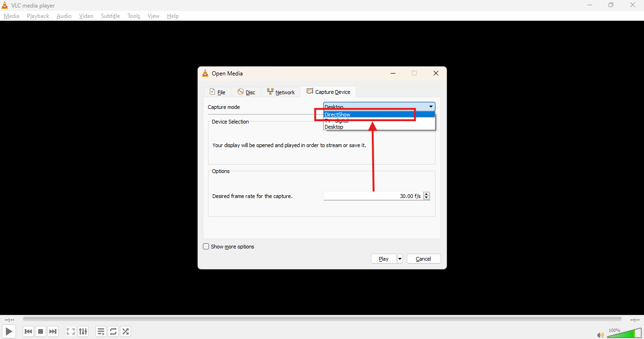Set volume on the green volume slider

(x=624, y=333)
